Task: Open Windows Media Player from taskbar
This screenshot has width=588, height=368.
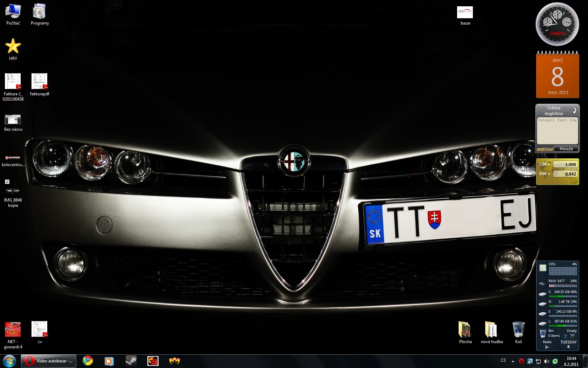Action: click(x=109, y=361)
